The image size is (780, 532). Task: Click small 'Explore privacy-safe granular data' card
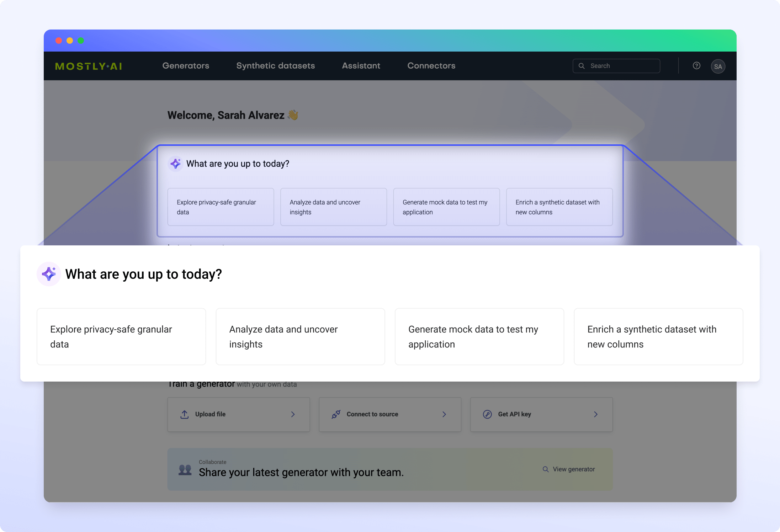[x=221, y=207]
